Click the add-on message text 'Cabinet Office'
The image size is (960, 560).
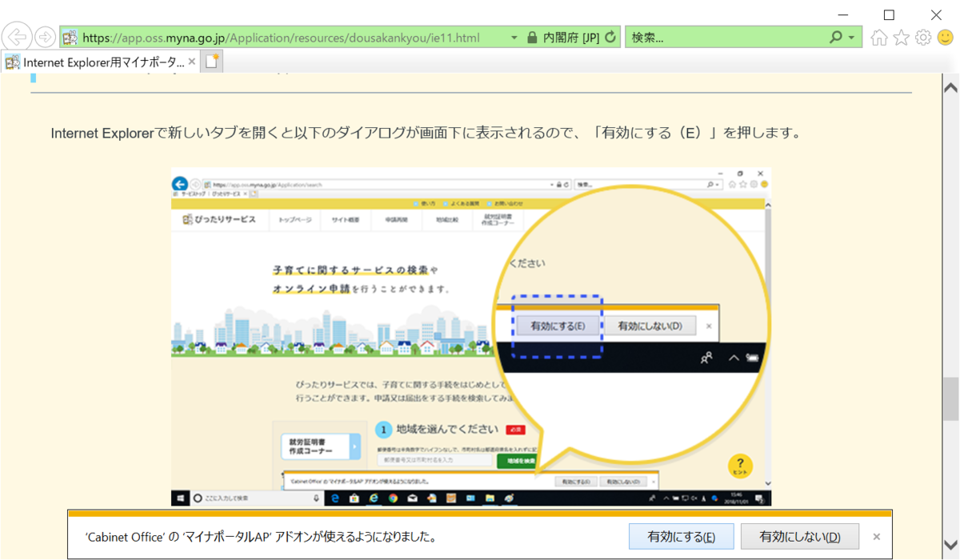click(261, 537)
